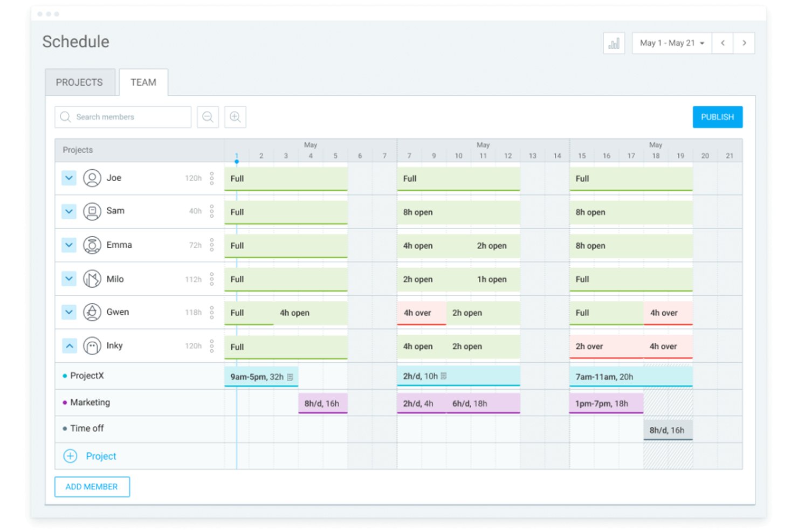Click the zoom out magnifier icon

208,117
